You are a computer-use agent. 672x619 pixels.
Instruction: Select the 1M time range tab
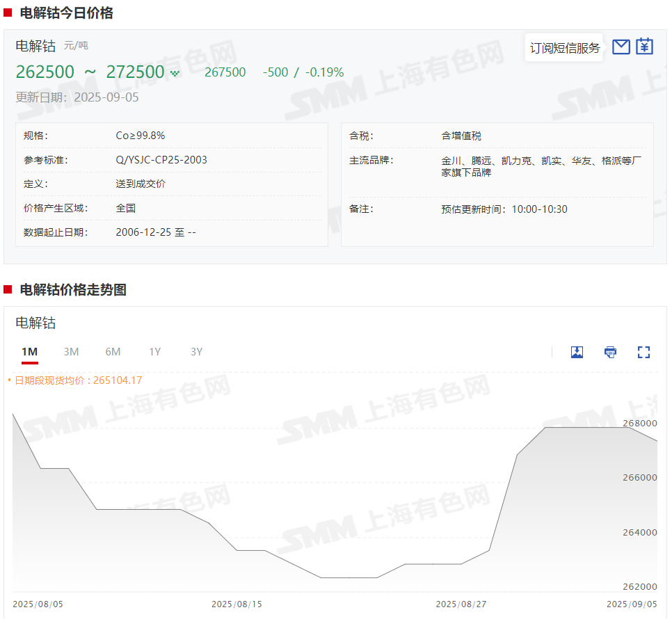(29, 352)
